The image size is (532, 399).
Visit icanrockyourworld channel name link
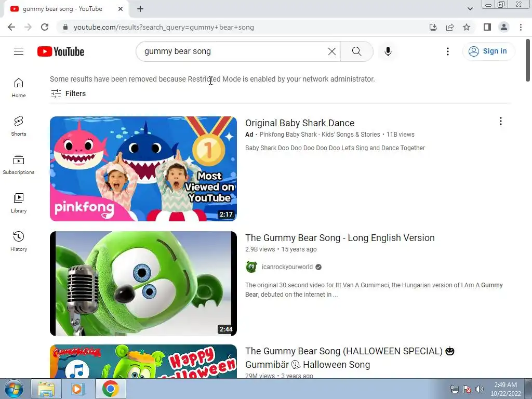(287, 267)
